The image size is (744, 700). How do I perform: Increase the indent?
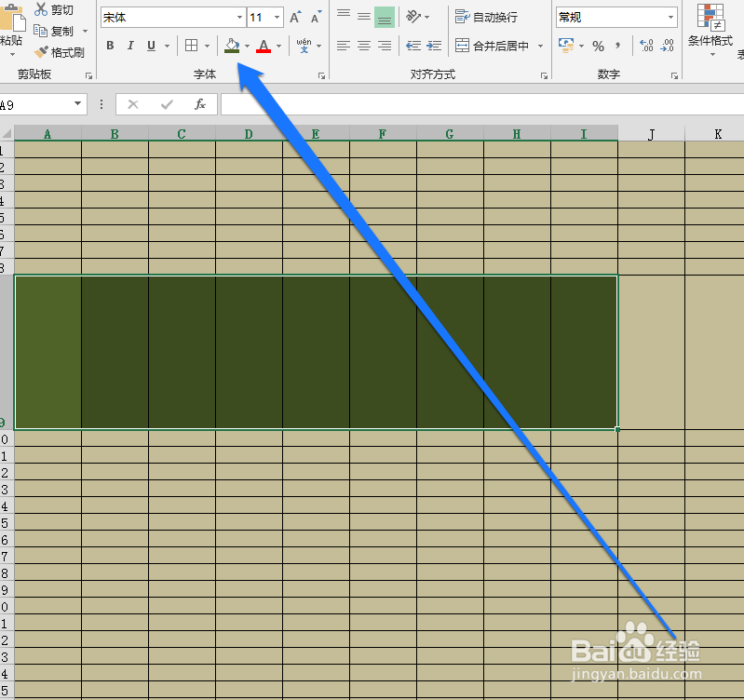434,46
